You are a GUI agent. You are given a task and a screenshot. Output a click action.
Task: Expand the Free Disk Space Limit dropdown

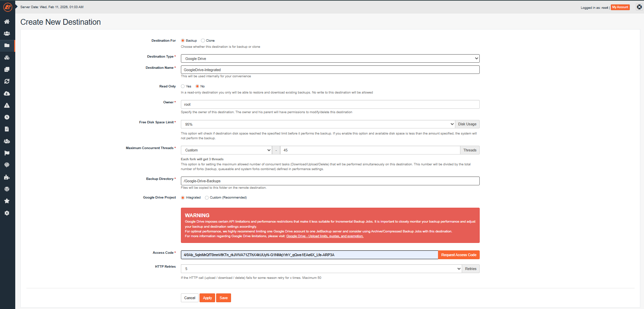317,124
